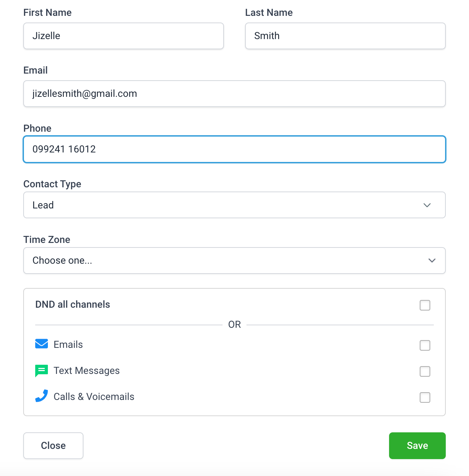Click the Contact Type chevron arrow
This screenshot has height=476, width=469.
point(427,205)
